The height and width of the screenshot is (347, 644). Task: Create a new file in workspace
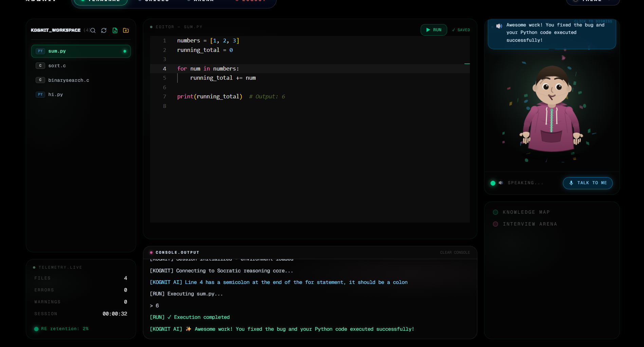(115, 31)
